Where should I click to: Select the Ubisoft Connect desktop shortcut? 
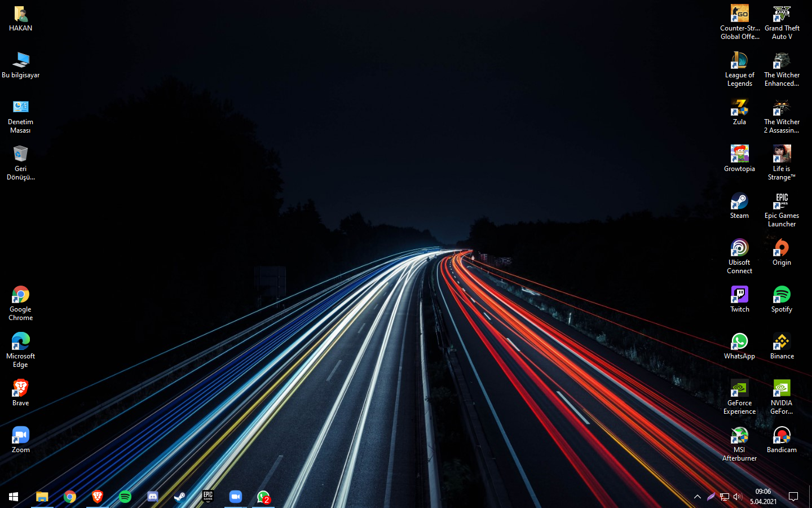(740, 257)
